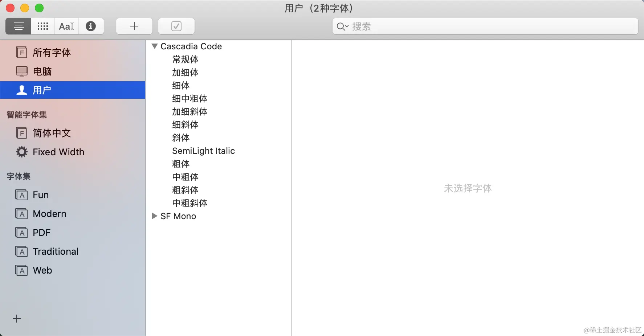Select the 粗斜体 style
This screenshot has height=336, width=644.
coord(185,190)
